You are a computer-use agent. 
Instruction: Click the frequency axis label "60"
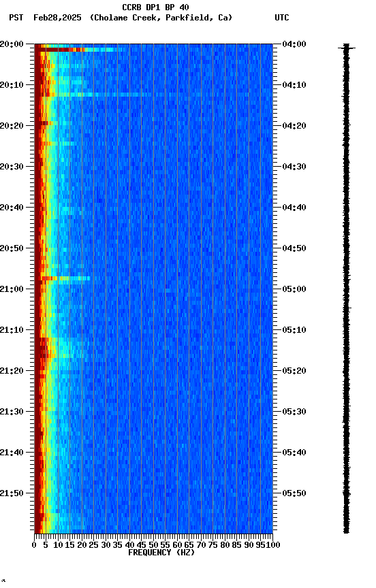click(177, 545)
